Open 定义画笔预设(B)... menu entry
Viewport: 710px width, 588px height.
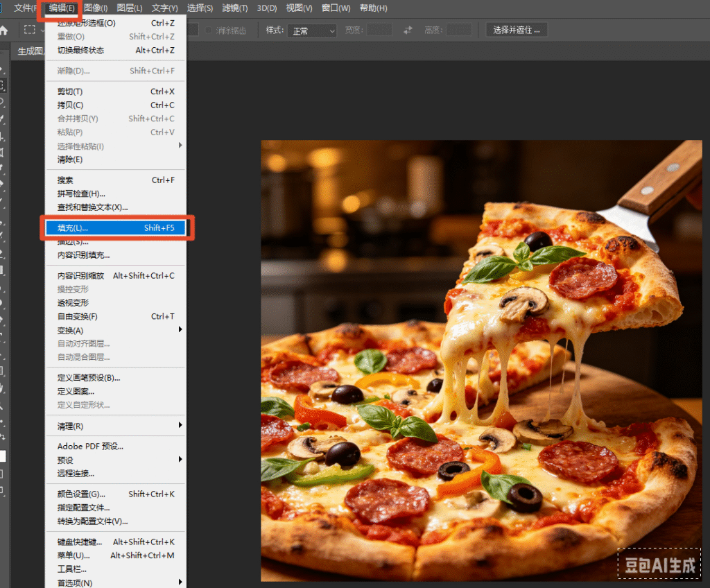coord(116,378)
